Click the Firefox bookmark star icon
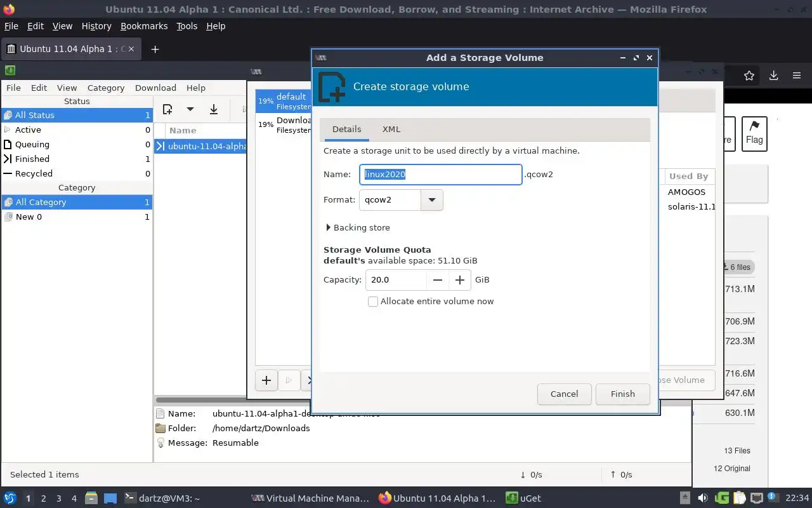The height and width of the screenshot is (508, 812). pos(749,76)
